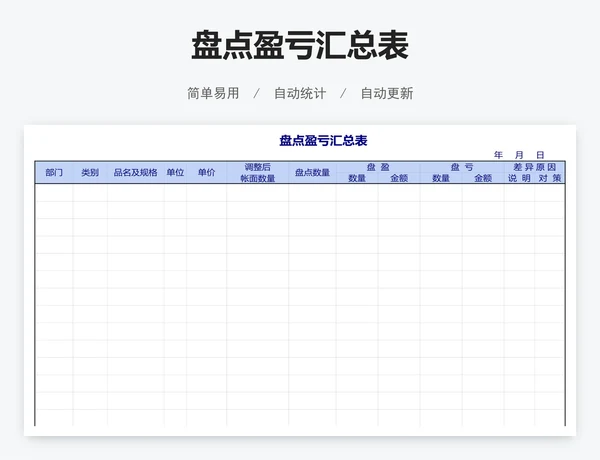Click the 数量 subheader under 盘盈
This screenshot has height=460, width=600.
click(357, 178)
